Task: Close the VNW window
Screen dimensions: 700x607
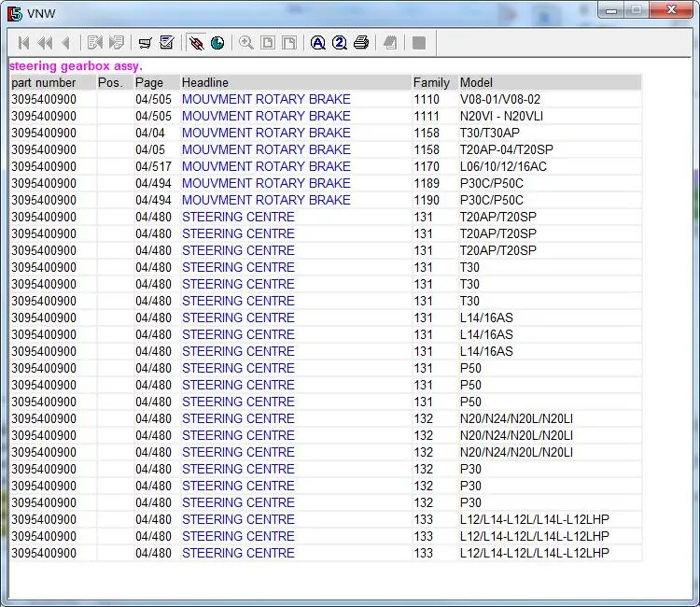Action: click(x=671, y=10)
